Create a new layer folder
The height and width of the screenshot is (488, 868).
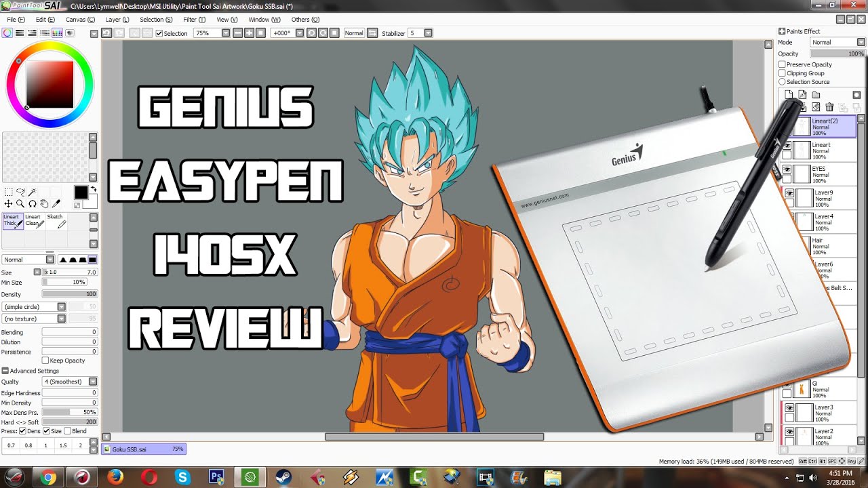point(816,95)
